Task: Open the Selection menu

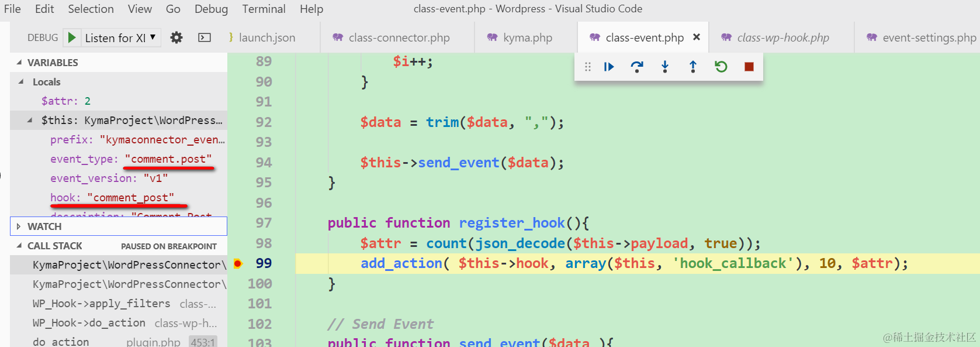Action: tap(91, 9)
